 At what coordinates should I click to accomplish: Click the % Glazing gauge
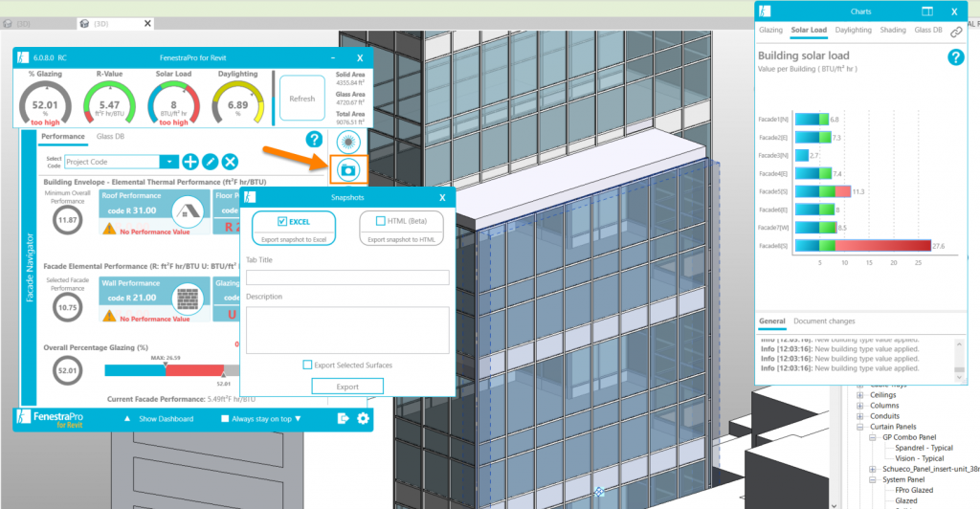[x=45, y=104]
